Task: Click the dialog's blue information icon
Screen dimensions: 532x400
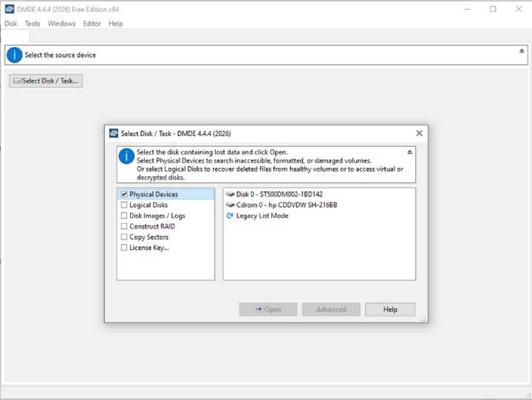Action: [x=126, y=156]
